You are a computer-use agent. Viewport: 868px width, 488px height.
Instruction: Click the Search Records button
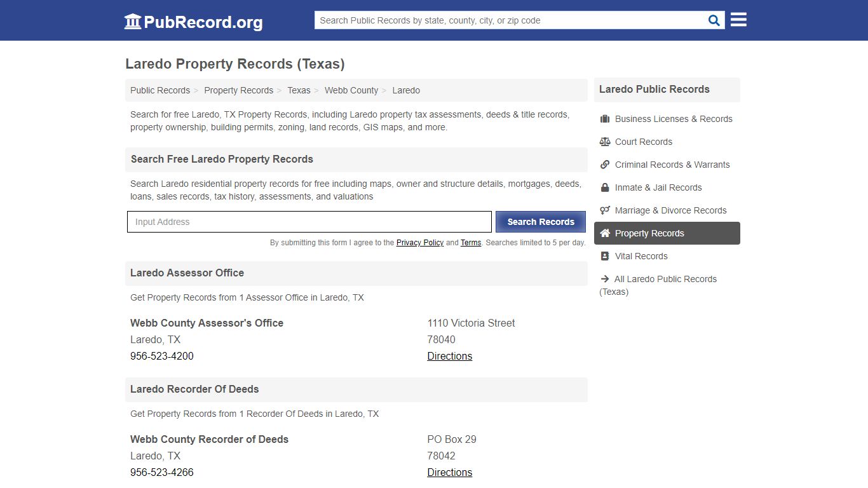point(541,222)
